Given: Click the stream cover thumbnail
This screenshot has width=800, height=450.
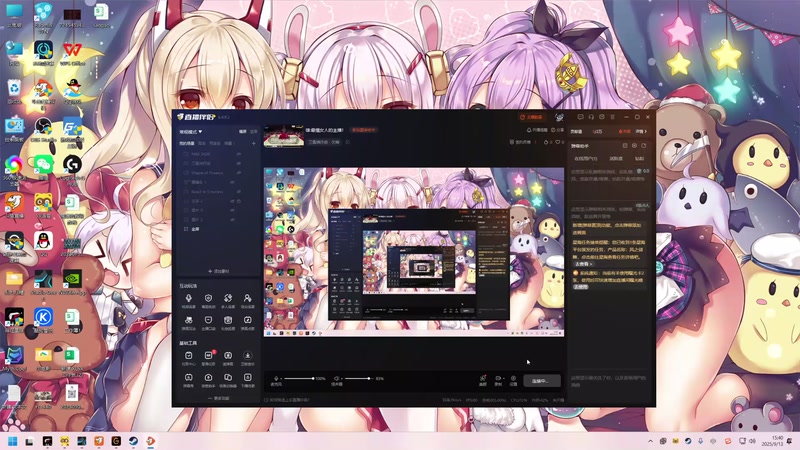Looking at the screenshot, I should 284,136.
